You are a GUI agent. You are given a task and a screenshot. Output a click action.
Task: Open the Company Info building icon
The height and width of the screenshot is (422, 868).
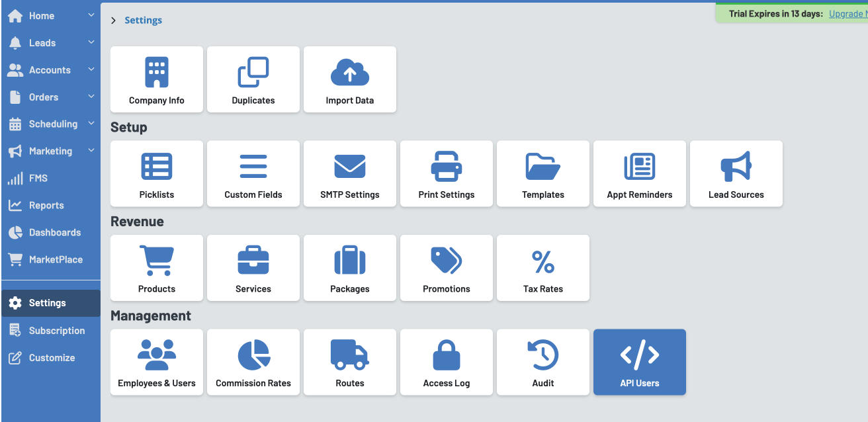coord(157,72)
